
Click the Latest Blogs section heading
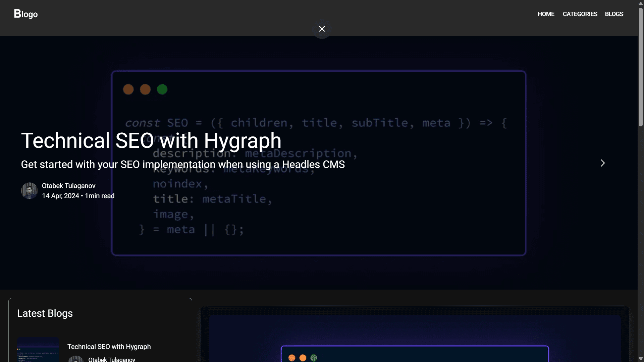[x=45, y=313]
